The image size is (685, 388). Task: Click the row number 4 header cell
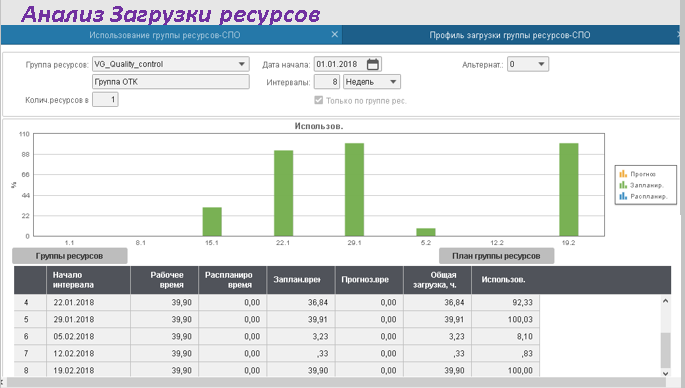coord(30,302)
